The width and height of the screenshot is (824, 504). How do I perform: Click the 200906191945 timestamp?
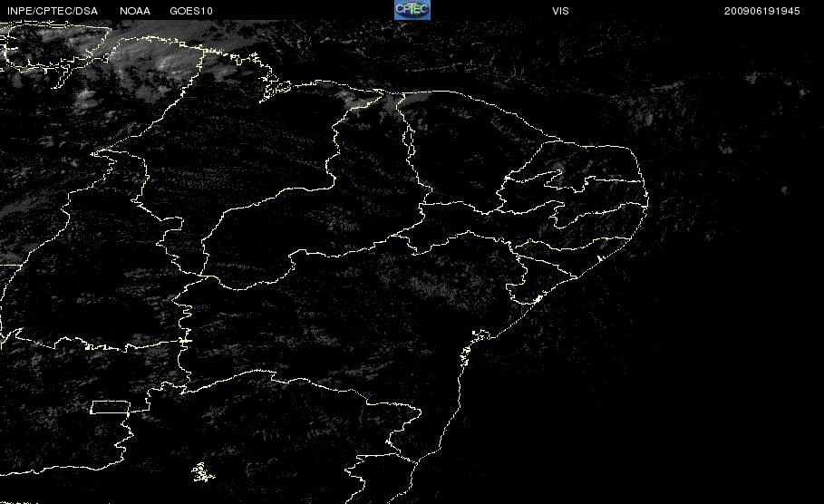(x=762, y=11)
